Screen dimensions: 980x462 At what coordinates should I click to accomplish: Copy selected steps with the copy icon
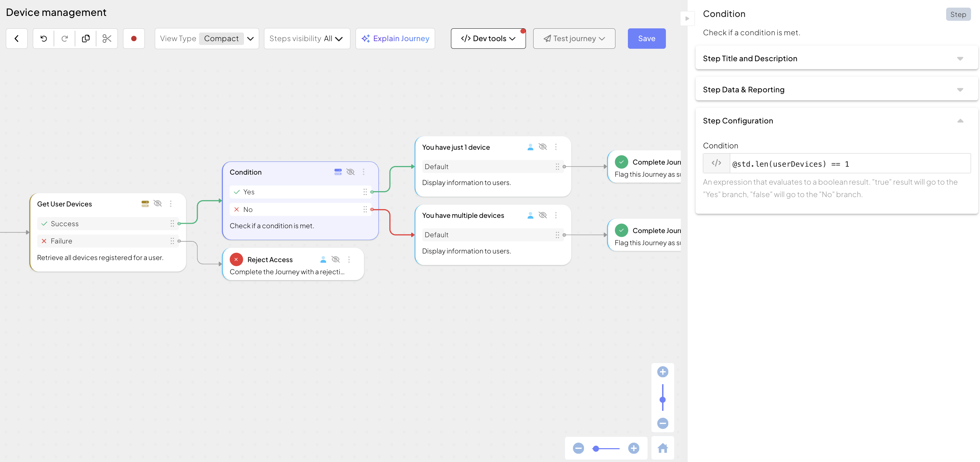pos(86,38)
